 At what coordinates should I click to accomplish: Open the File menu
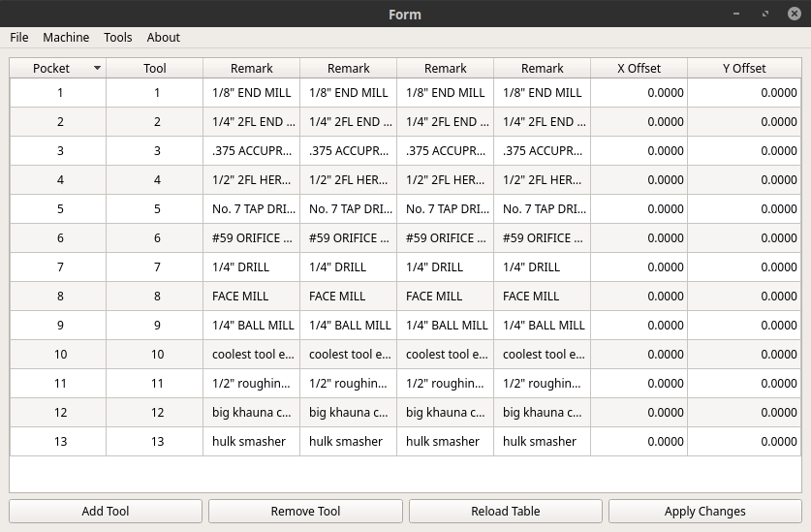click(x=19, y=37)
